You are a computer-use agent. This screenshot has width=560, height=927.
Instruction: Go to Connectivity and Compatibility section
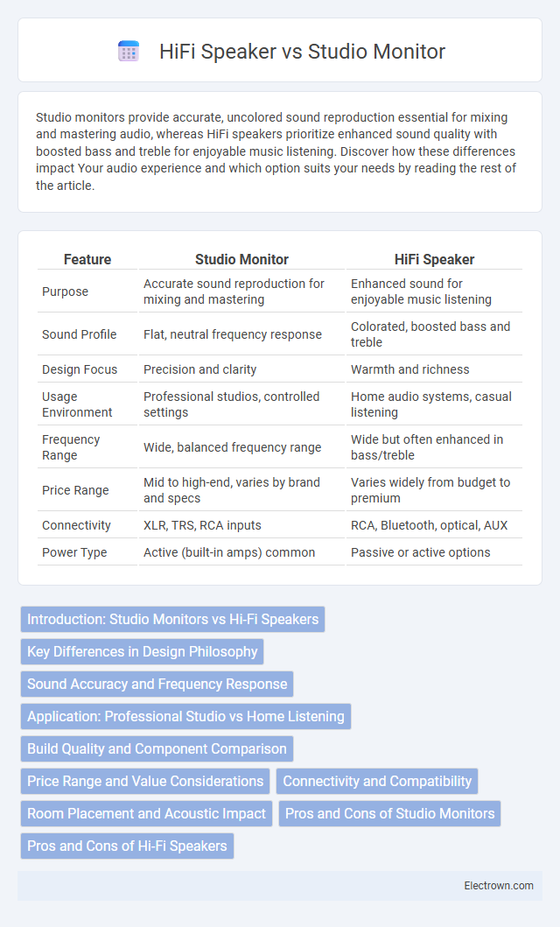tap(377, 781)
